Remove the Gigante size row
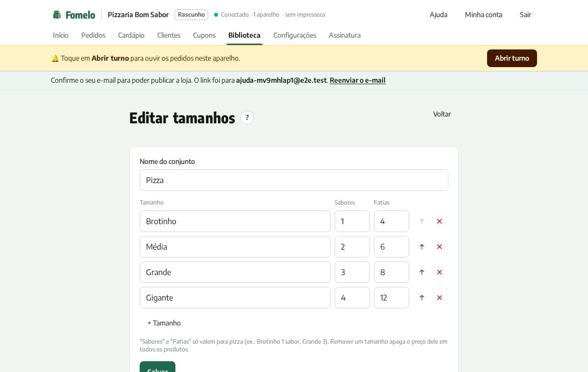The width and height of the screenshot is (588, 372). tap(440, 298)
